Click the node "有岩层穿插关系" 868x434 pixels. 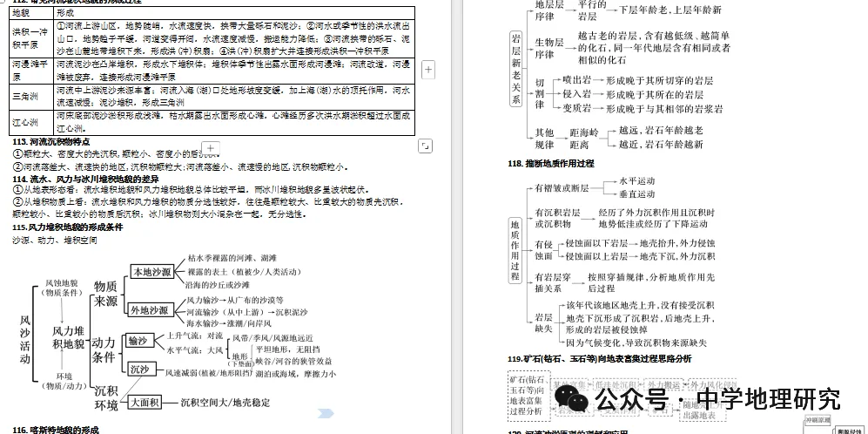553,282
